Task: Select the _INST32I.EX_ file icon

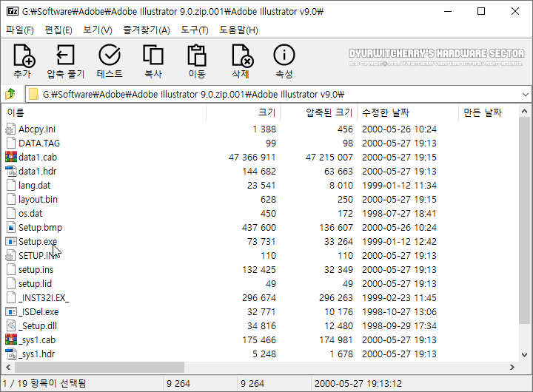Action: pyautogui.click(x=11, y=297)
